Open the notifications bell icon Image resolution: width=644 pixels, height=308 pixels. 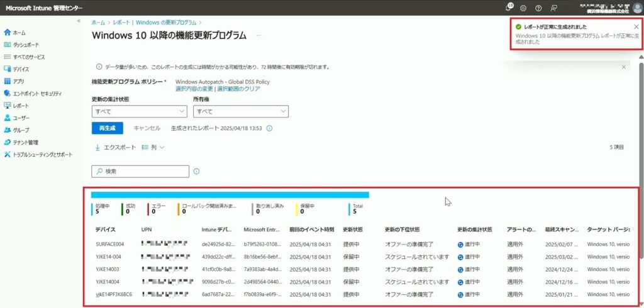[x=509, y=8]
